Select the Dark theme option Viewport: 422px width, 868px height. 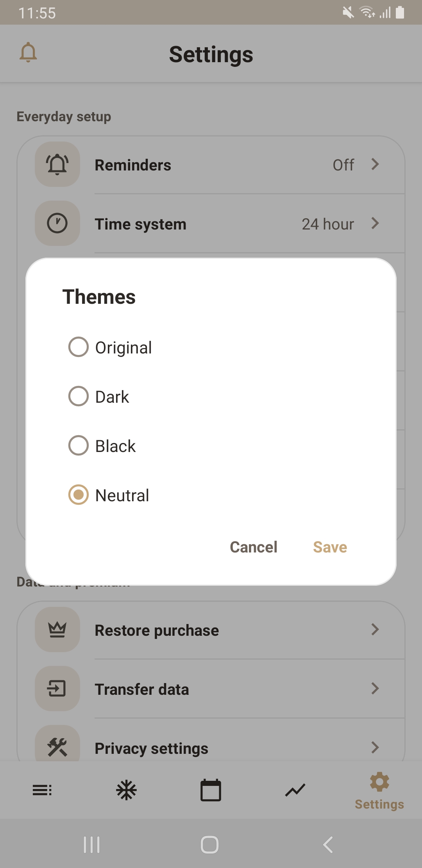[x=79, y=396]
